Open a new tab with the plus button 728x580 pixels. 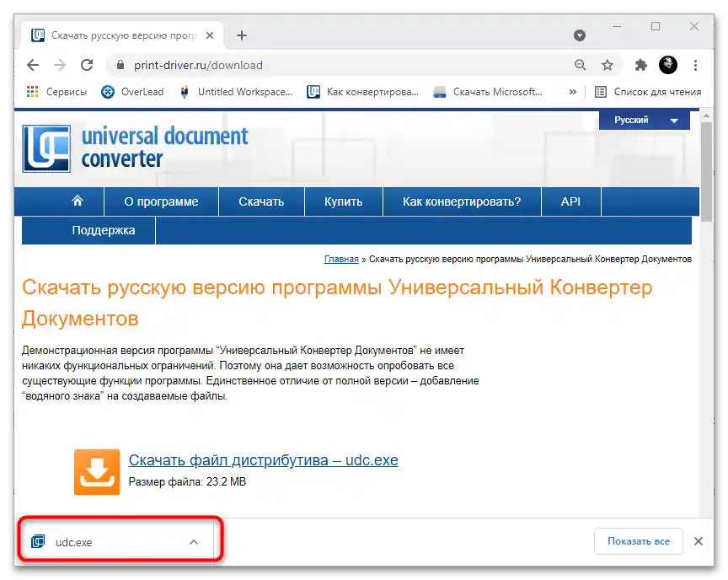242,35
